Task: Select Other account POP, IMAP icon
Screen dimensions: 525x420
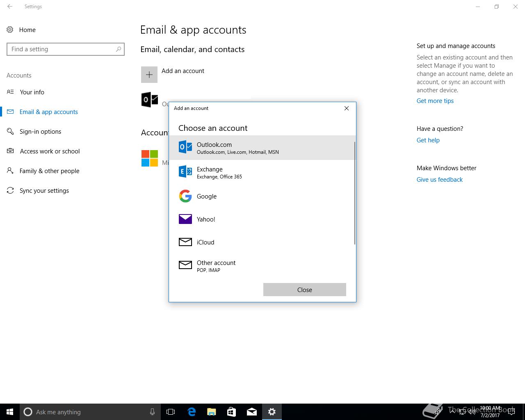Action: [x=185, y=265]
